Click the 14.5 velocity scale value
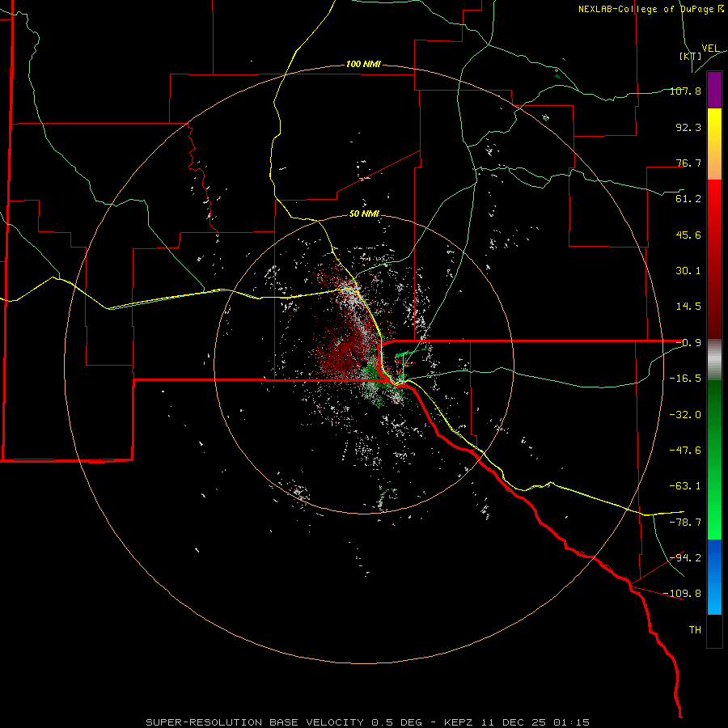The height and width of the screenshot is (728, 728). tap(688, 307)
